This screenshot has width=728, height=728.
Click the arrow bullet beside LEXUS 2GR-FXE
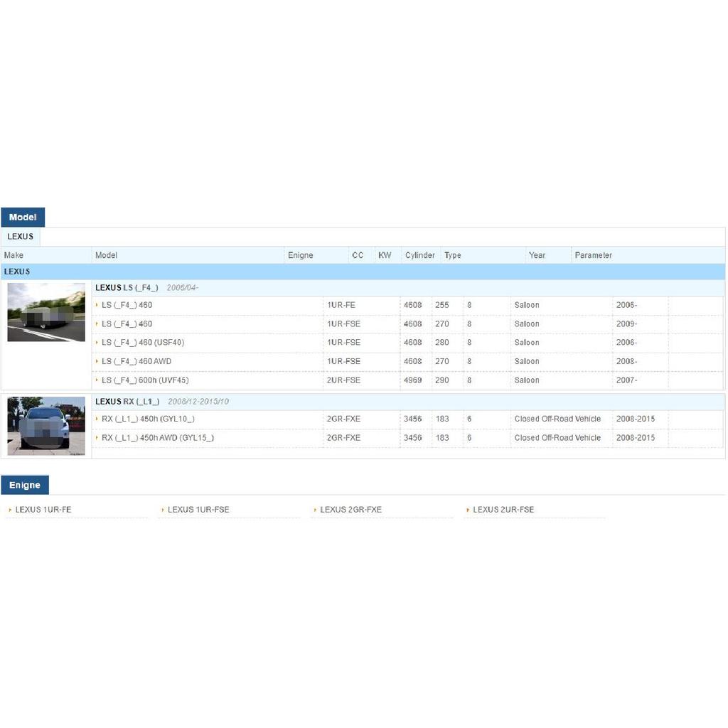click(315, 510)
